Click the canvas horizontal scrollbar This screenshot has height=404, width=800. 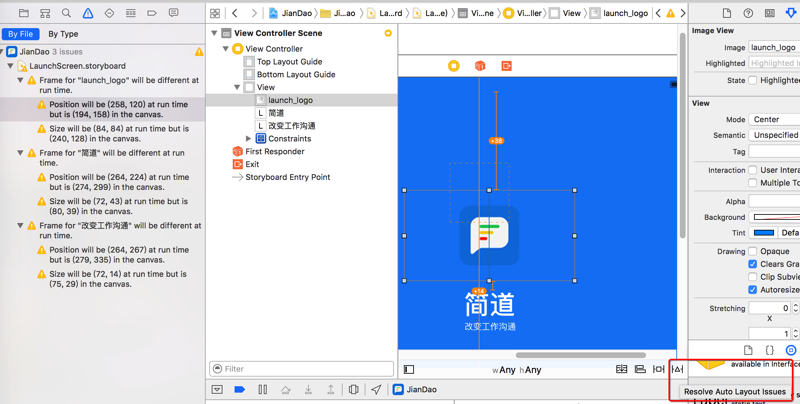[581, 355]
